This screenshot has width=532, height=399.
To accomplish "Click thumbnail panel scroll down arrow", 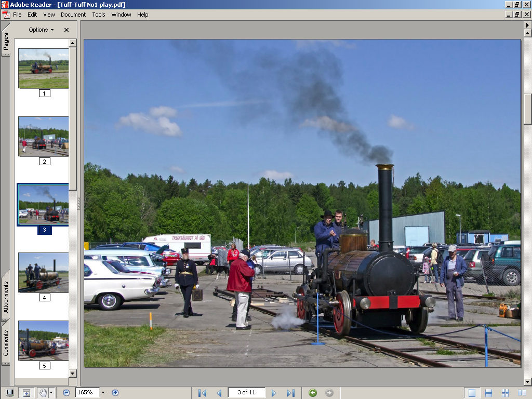I will click(x=73, y=374).
